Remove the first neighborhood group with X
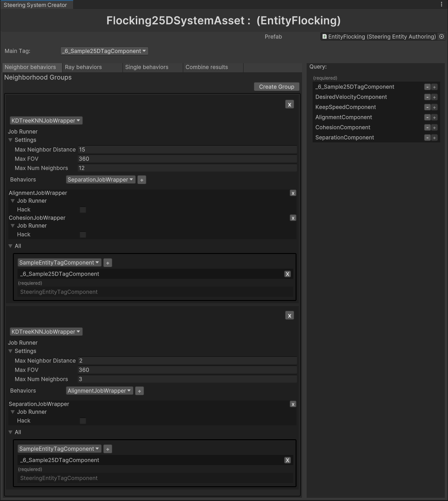The height and width of the screenshot is (501, 448). pos(289,105)
